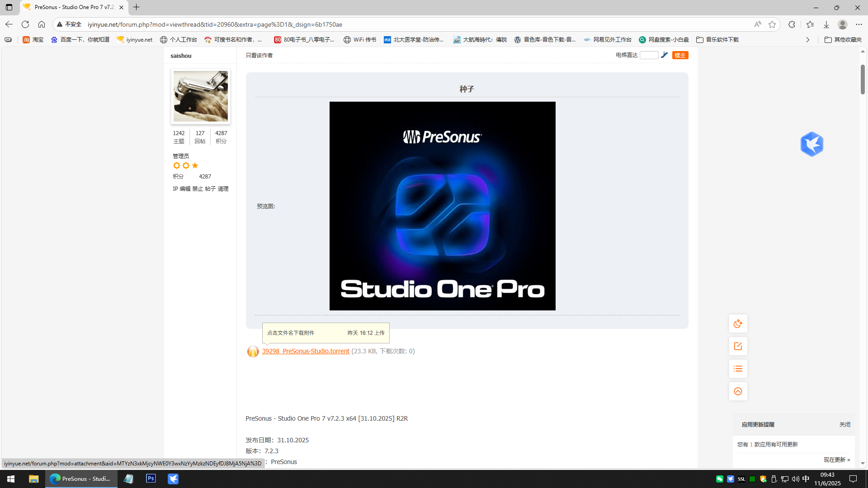Toggle read aloud icon in address bar
Viewport: 868px width, 488px height.
[x=758, y=24]
